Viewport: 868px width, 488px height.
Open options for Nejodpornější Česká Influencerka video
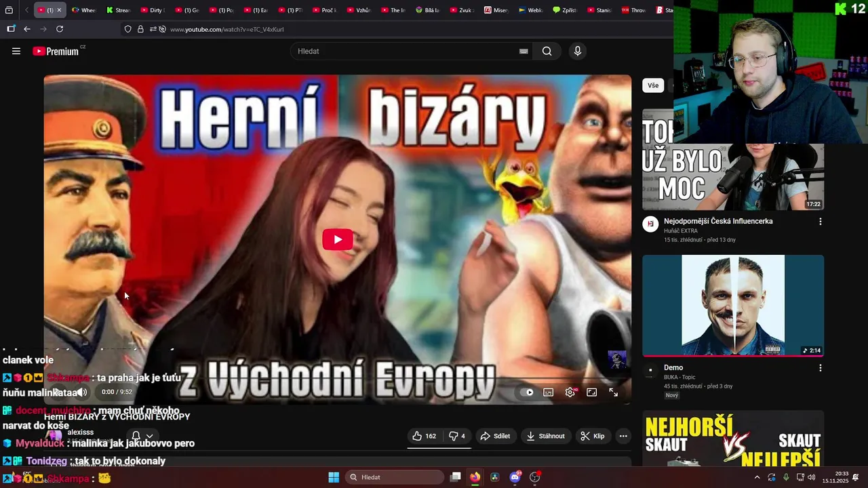820,222
